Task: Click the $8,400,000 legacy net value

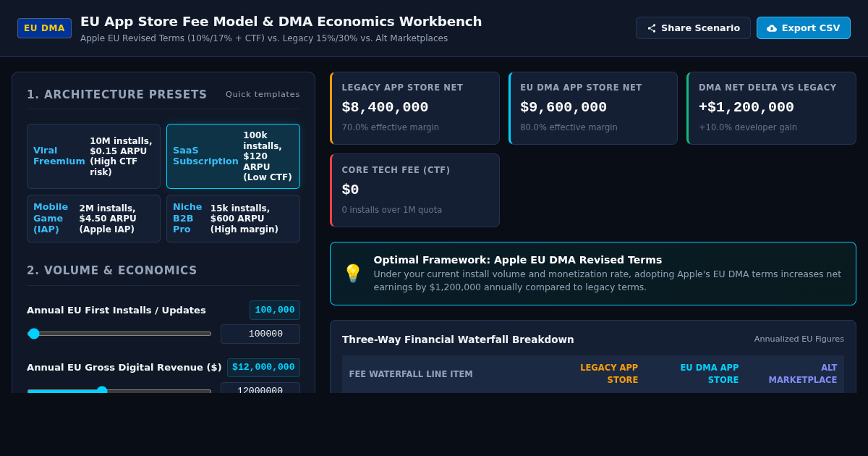Action: pyautogui.click(x=385, y=107)
